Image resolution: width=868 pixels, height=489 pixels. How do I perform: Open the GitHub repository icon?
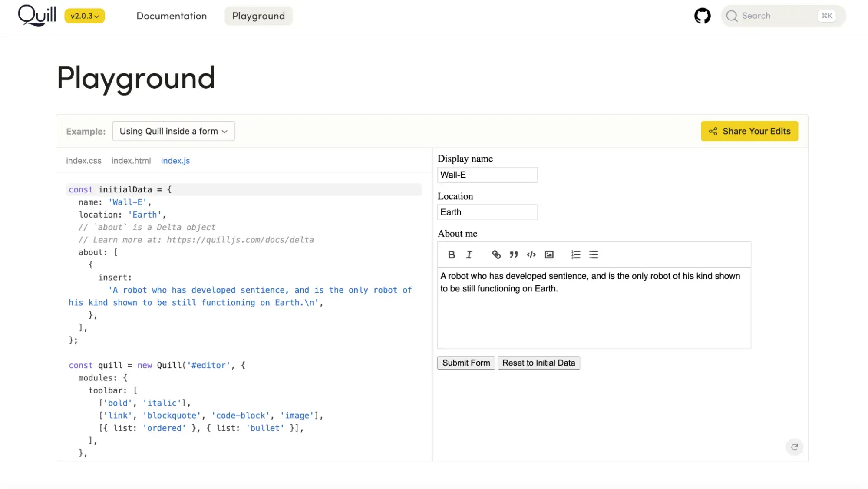pyautogui.click(x=702, y=16)
